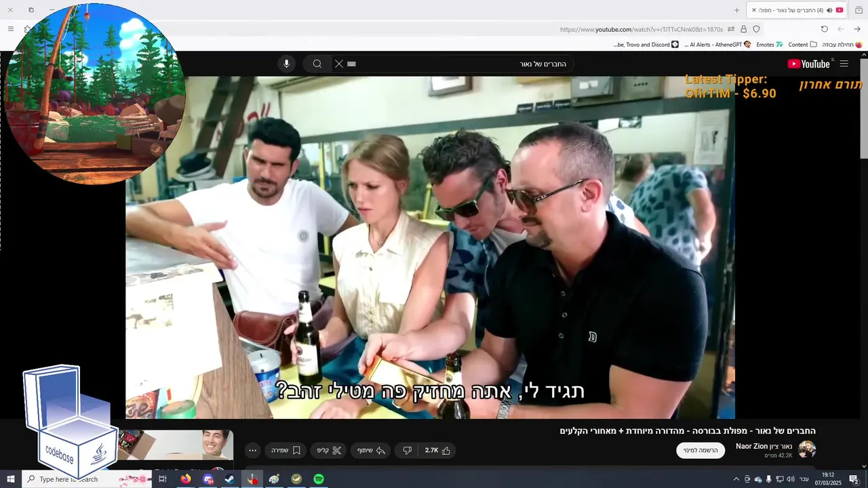Open Naor Zion channel name link
868x488 pixels.
(x=764, y=446)
